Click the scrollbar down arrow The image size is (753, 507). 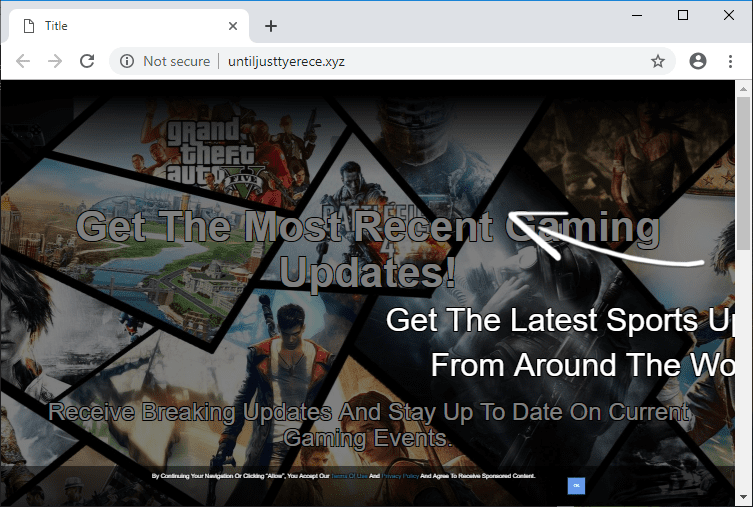(744, 497)
